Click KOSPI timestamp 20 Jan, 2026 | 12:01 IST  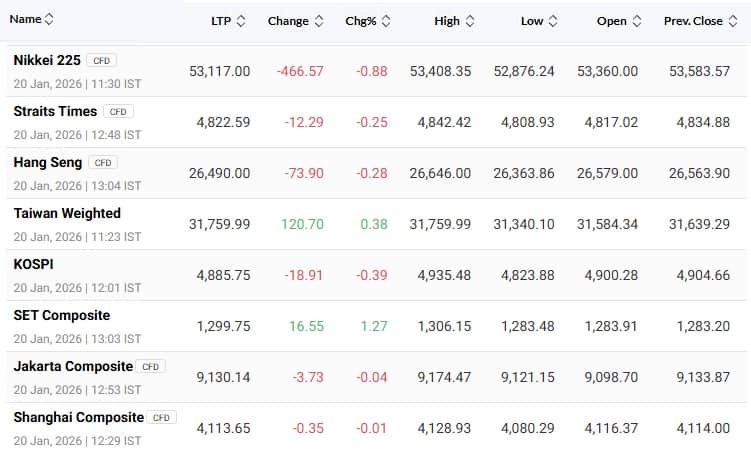(78, 288)
